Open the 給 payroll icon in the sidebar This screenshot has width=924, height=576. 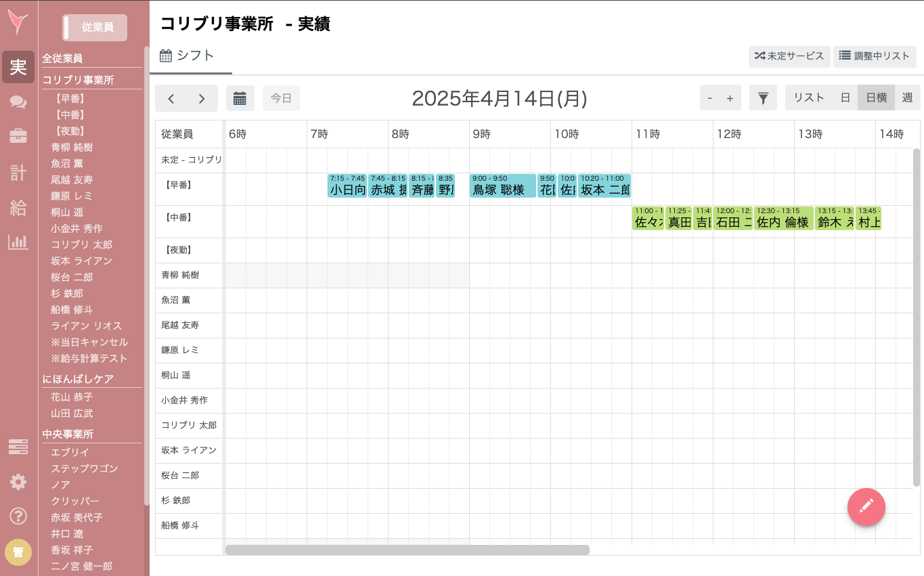(18, 208)
